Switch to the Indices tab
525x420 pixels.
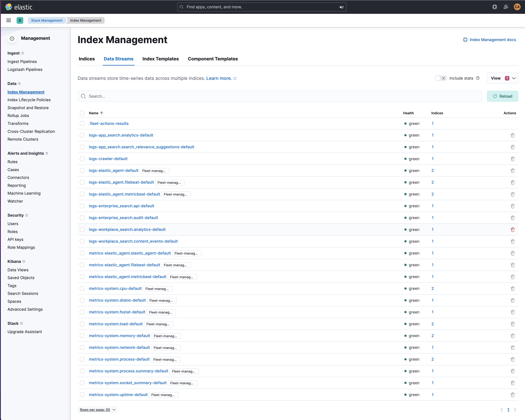86,59
